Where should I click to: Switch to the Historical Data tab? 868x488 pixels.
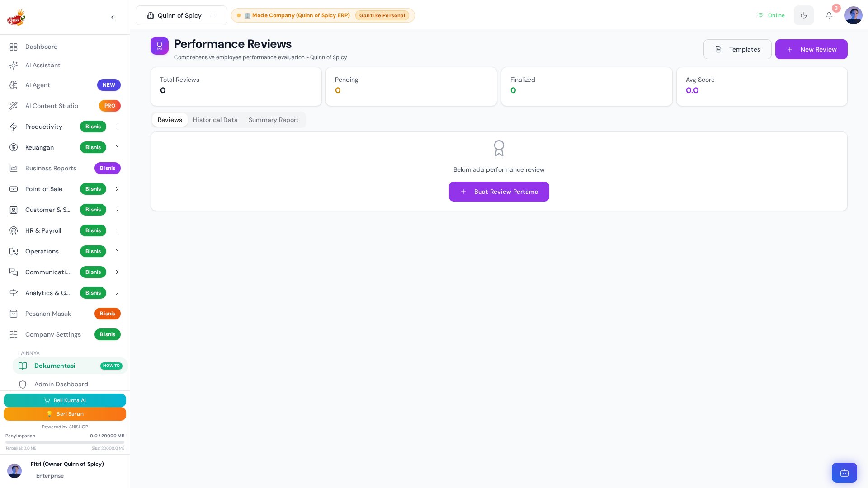pos(215,120)
